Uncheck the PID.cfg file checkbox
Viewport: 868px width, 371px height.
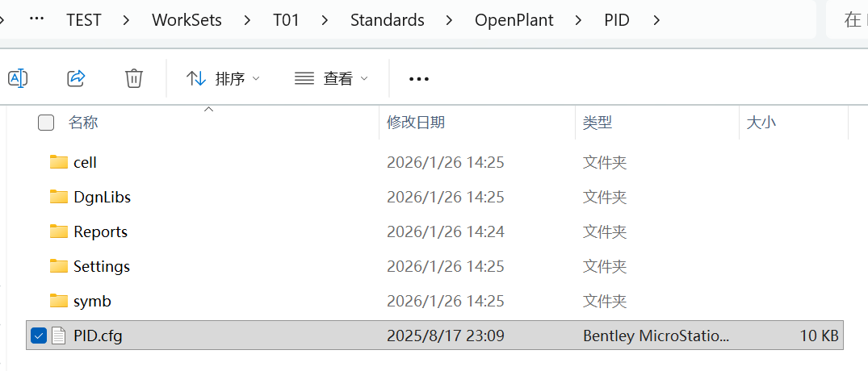pos(38,336)
